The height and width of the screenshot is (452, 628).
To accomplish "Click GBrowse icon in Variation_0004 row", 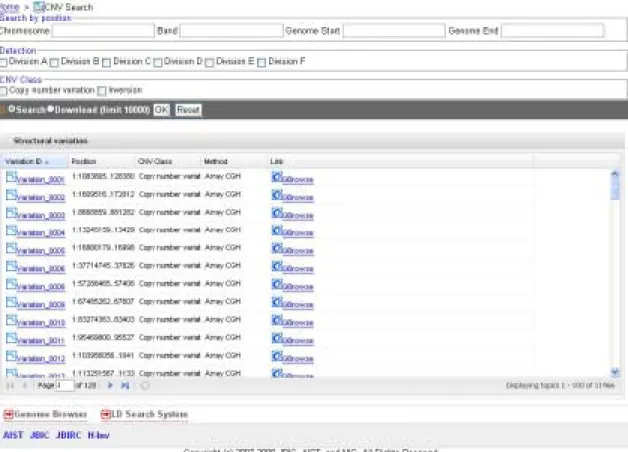I will click(277, 230).
